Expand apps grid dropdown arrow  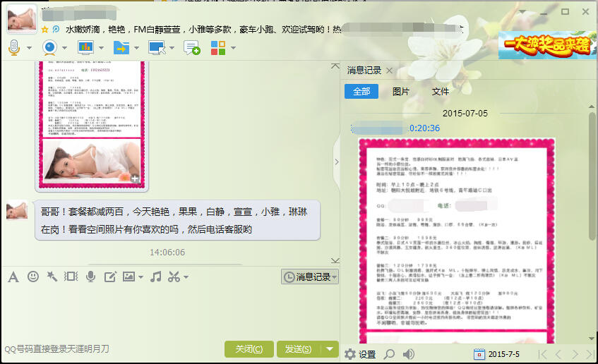point(233,48)
